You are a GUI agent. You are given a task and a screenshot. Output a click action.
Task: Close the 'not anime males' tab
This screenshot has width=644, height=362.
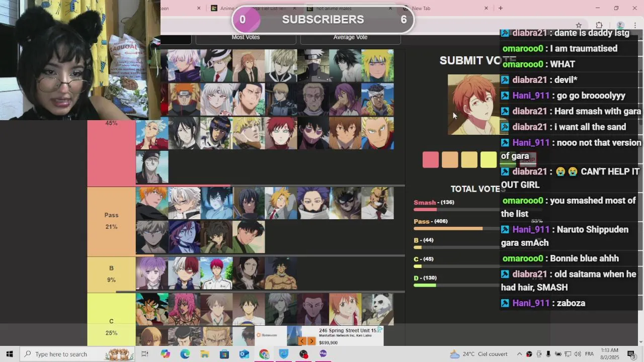pyautogui.click(x=390, y=8)
